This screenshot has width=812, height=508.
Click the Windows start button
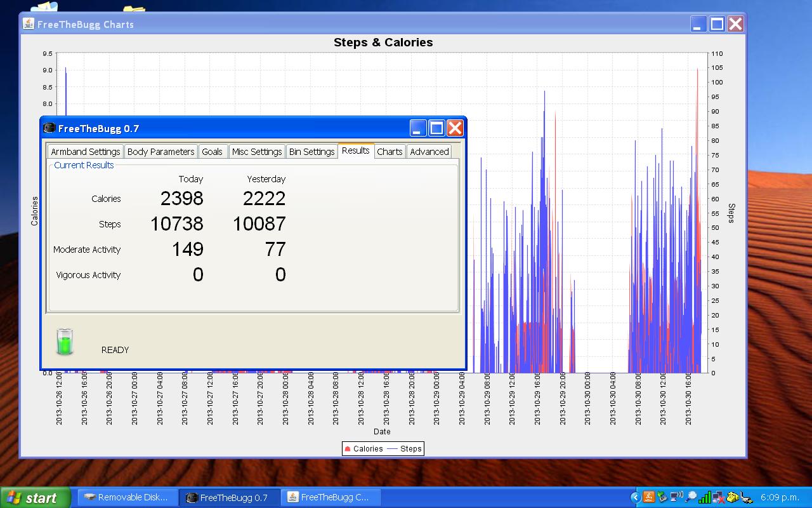tap(33, 498)
